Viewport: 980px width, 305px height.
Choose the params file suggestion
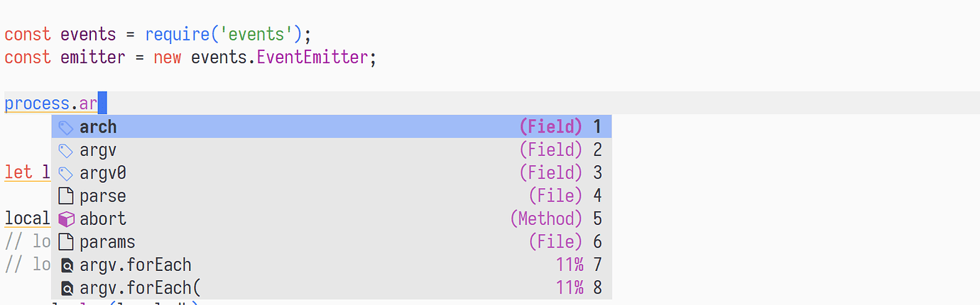pyautogui.click(x=332, y=241)
